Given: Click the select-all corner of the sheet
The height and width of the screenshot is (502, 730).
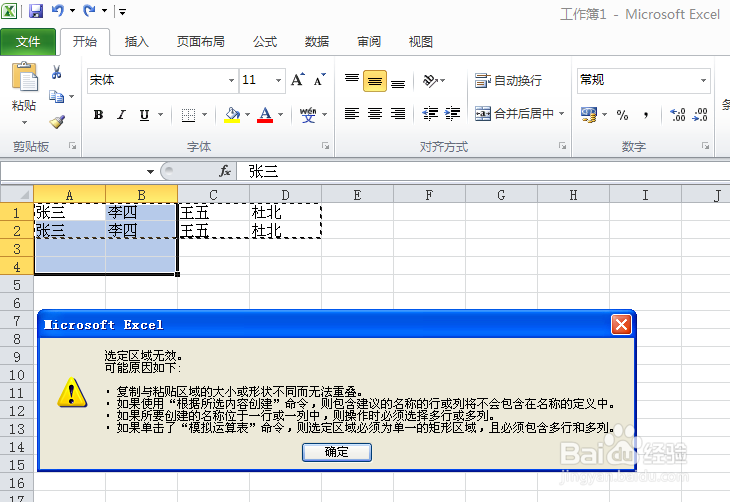Looking at the screenshot, I should click(17, 194).
